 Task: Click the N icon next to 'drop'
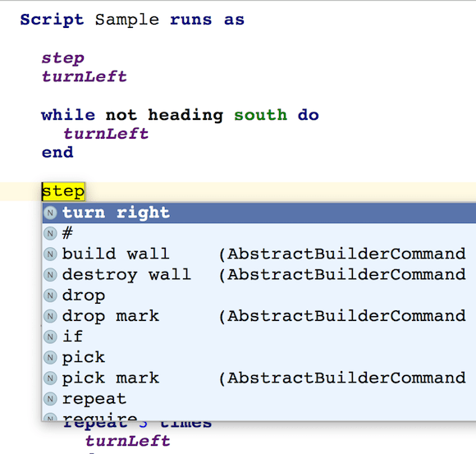pyautogui.click(x=50, y=296)
